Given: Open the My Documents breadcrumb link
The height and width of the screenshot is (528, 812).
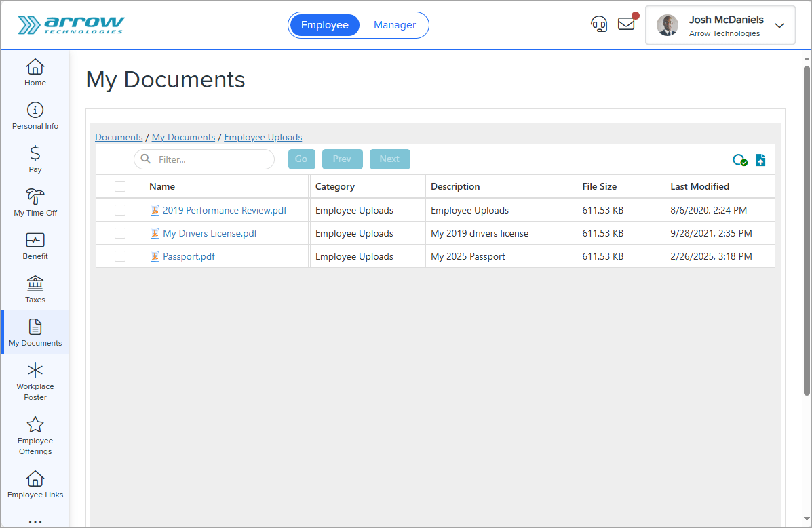Looking at the screenshot, I should [183, 137].
